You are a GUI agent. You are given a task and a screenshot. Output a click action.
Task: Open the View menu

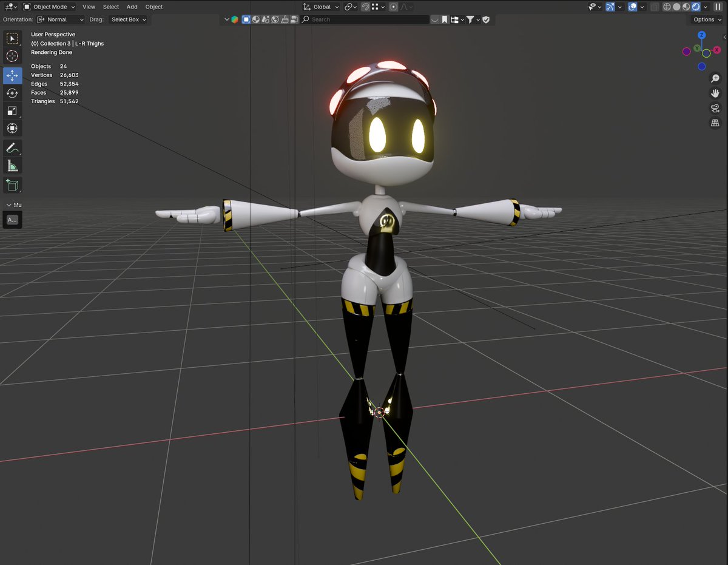pos(89,7)
